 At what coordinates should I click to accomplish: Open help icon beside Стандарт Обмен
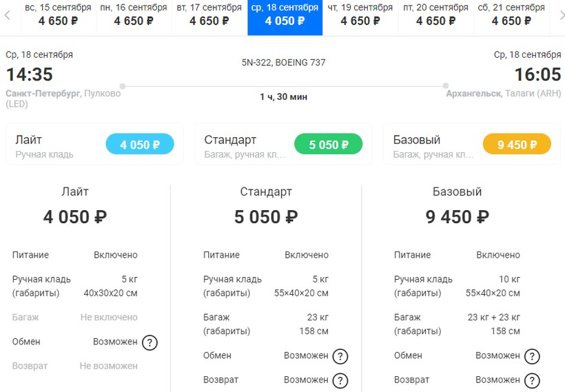click(x=340, y=356)
